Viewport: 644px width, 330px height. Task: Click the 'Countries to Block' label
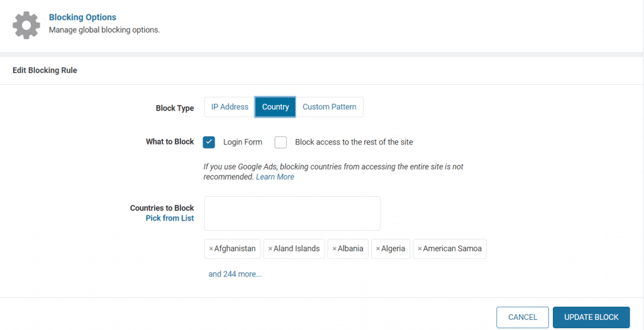[162, 208]
